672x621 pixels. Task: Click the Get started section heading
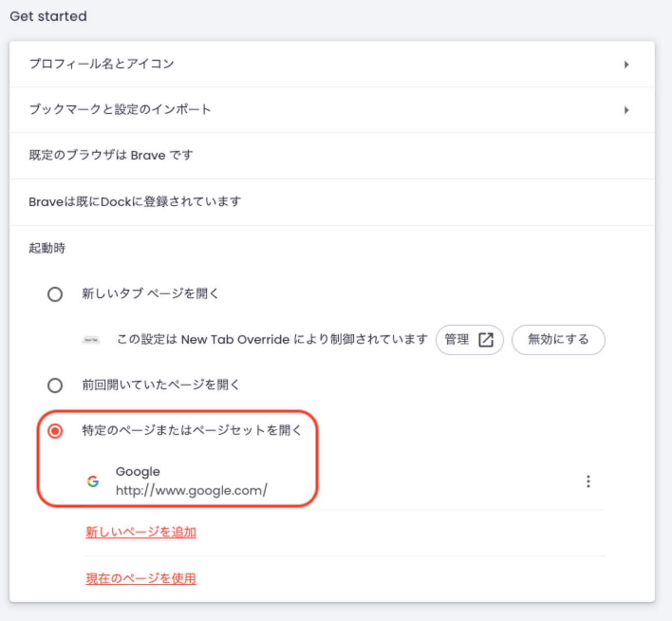tap(48, 16)
